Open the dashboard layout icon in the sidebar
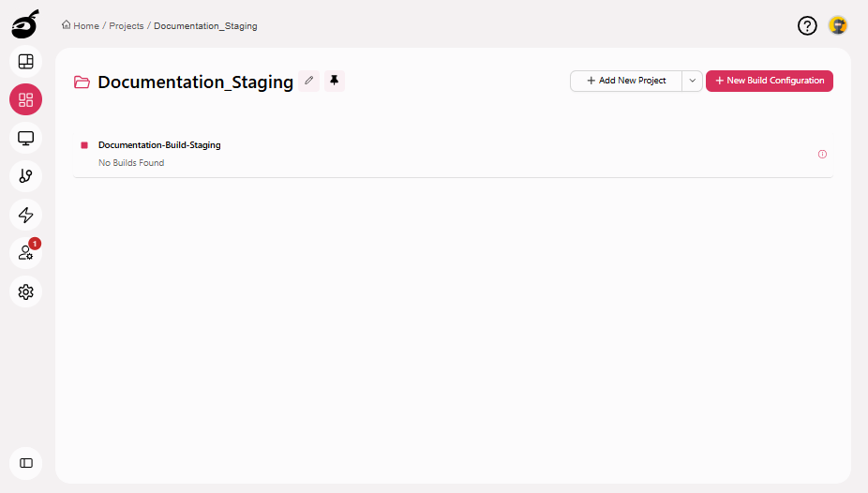The width and height of the screenshot is (868, 493). [x=25, y=62]
